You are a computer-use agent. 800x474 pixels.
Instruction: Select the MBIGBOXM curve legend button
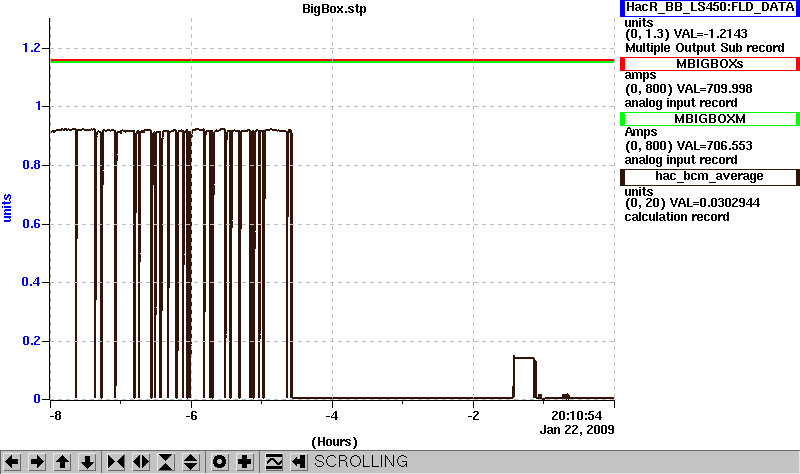(710, 119)
